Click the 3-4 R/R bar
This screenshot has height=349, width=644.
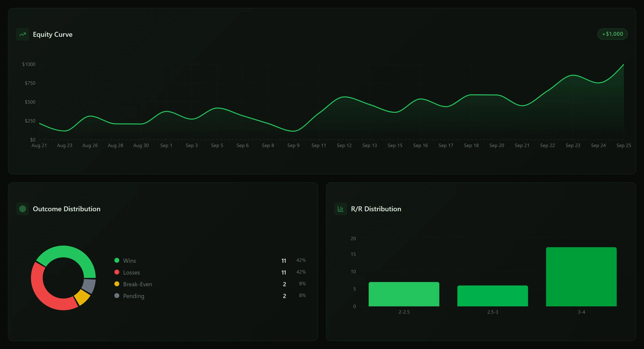click(x=581, y=277)
